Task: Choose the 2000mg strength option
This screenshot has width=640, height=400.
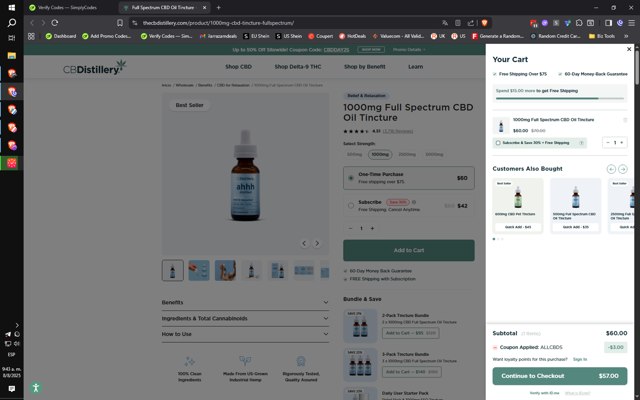Action: [407, 155]
